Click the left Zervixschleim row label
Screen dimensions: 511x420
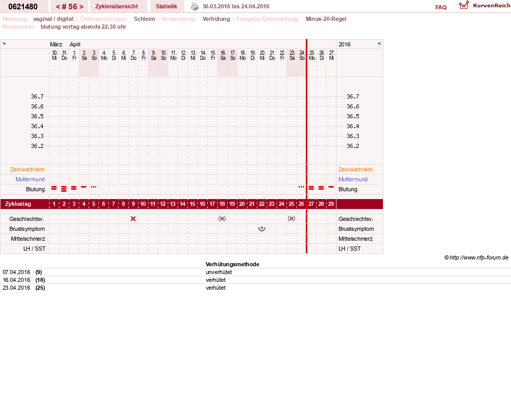click(28, 169)
